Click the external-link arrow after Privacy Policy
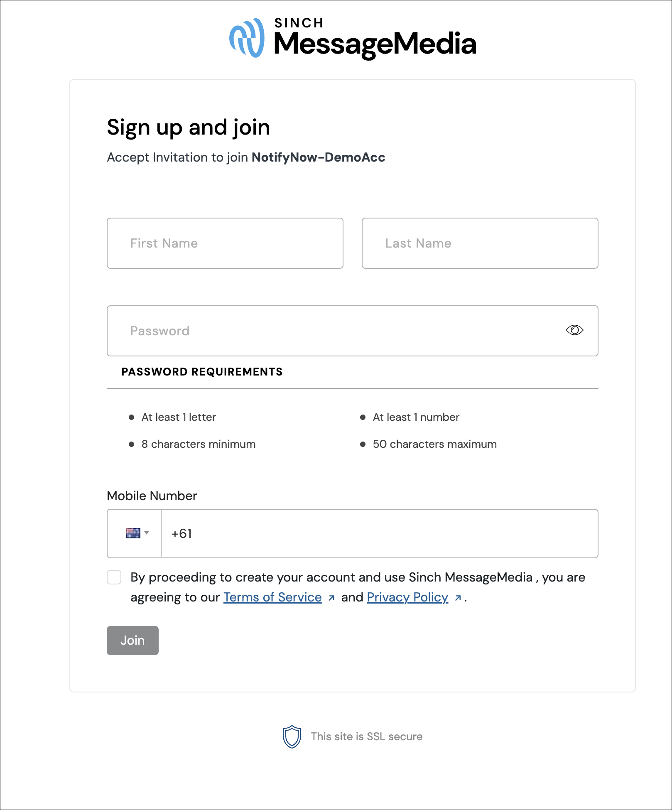The height and width of the screenshot is (810, 672). click(458, 598)
